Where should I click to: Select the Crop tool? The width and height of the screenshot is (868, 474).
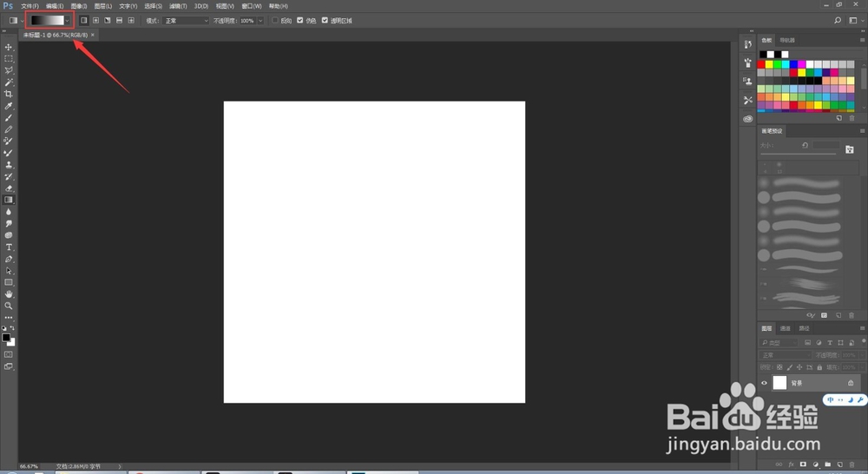coord(9,94)
